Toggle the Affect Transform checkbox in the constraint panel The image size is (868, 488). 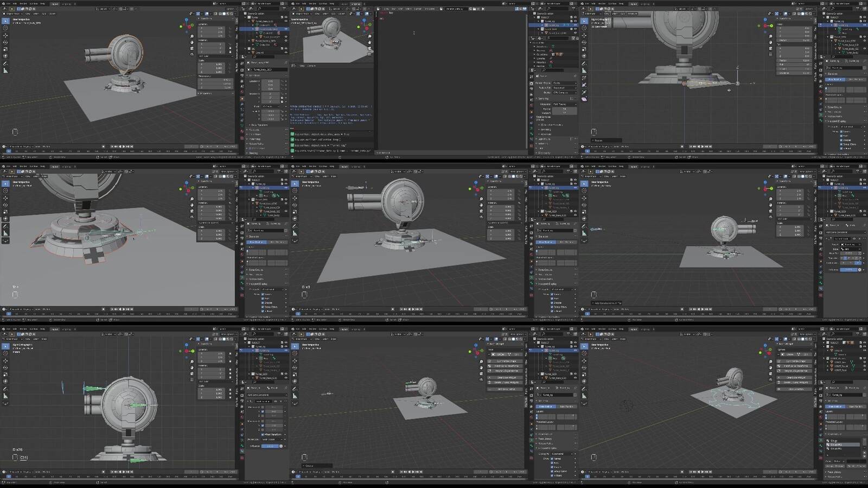[264, 434]
